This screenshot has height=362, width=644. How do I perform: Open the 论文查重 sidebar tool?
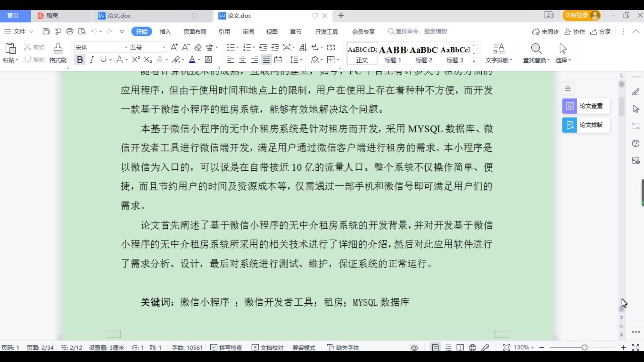pyautogui.click(x=586, y=106)
